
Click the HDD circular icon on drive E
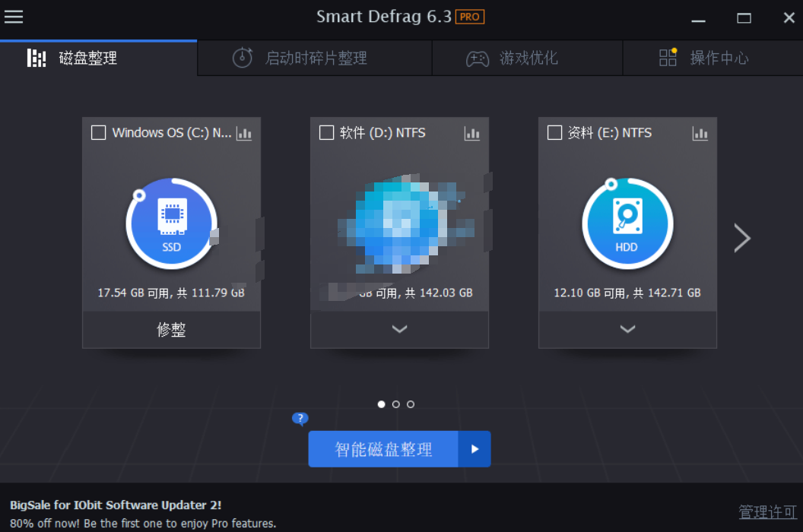coord(627,223)
